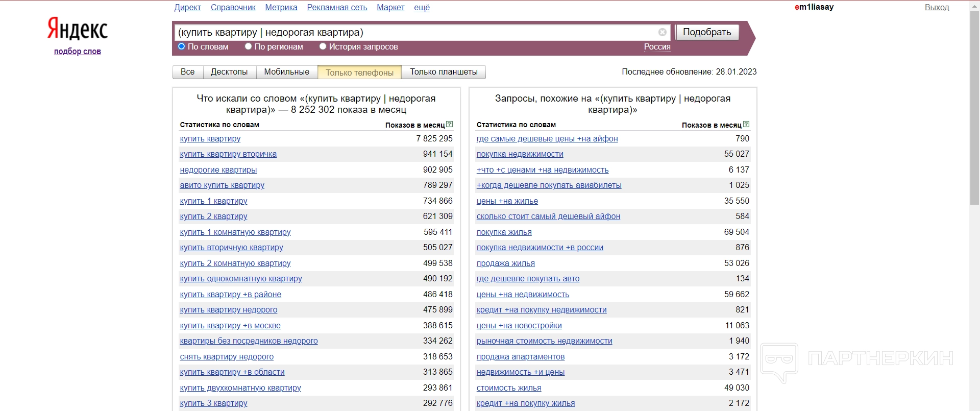Viewport: 980px width, 411px height.
Task: Click help icon in right column header
Action: (746, 124)
